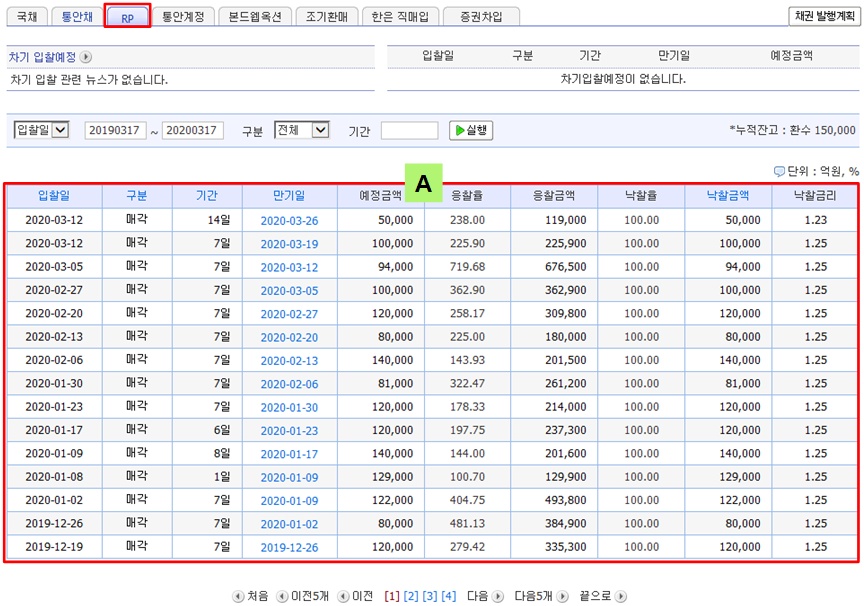The height and width of the screenshot is (606, 864).
Task: Click the arrow icon next to 차기 입찰예정
Action: (86, 57)
